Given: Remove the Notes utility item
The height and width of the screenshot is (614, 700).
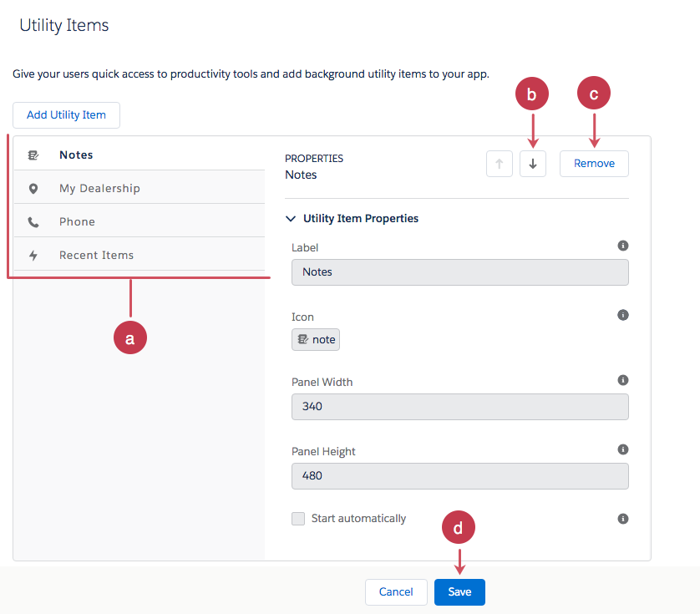Looking at the screenshot, I should tap(594, 164).
